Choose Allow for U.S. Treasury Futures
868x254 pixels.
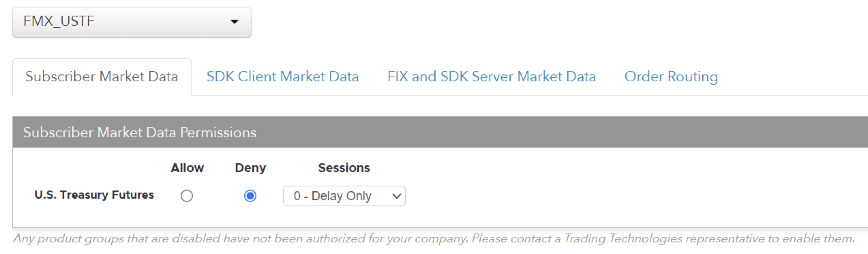[187, 196]
